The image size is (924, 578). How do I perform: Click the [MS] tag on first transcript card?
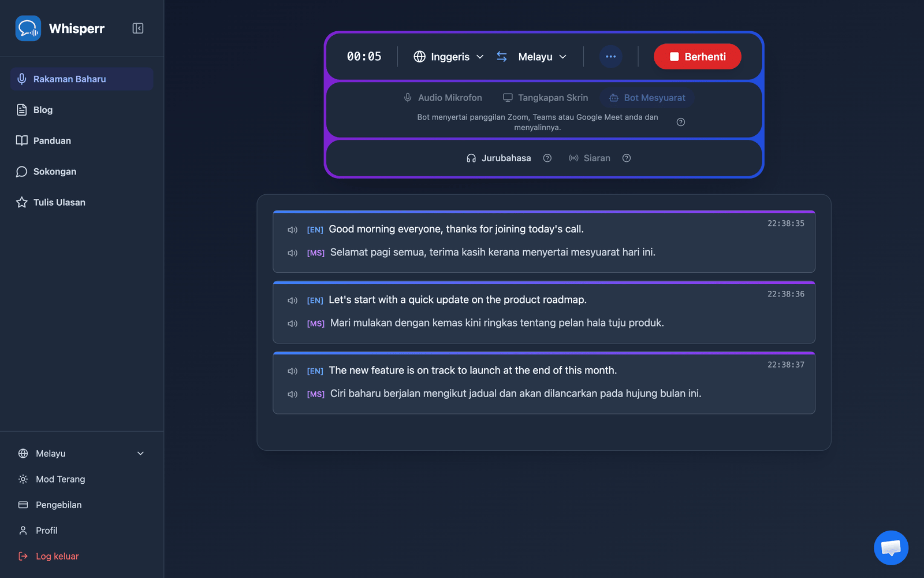click(x=315, y=253)
